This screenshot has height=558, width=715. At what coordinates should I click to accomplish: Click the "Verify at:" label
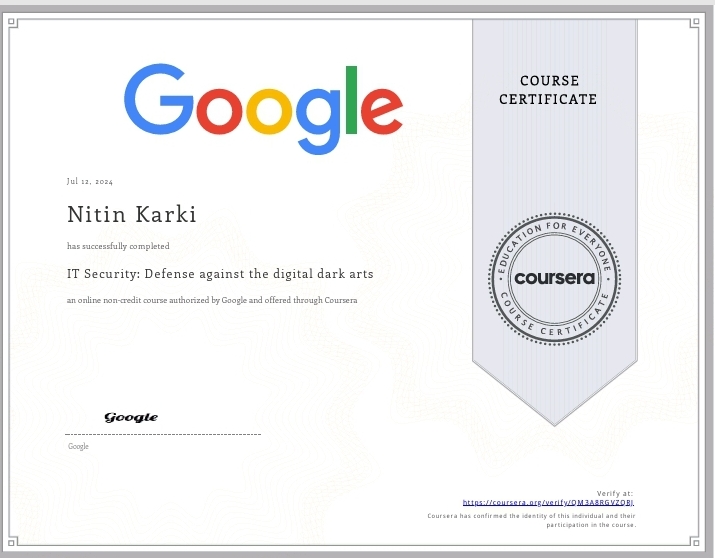[x=615, y=493]
